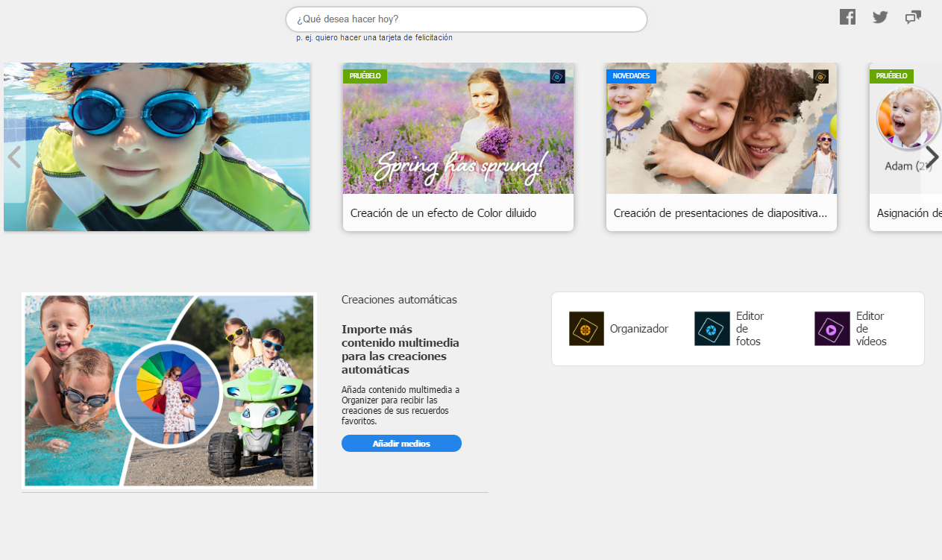Screen dimensions: 942x560
Task: Open the swimming boy with goggles banner image
Action: pos(157,147)
